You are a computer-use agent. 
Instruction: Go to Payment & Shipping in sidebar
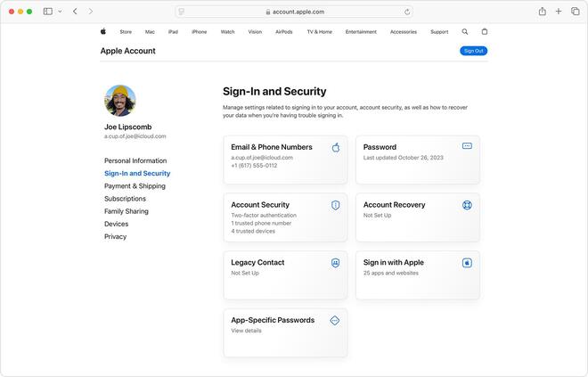coord(135,186)
